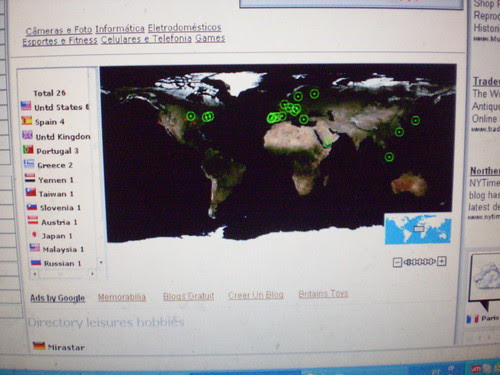Adjust the map zoom level slider

[419, 262]
